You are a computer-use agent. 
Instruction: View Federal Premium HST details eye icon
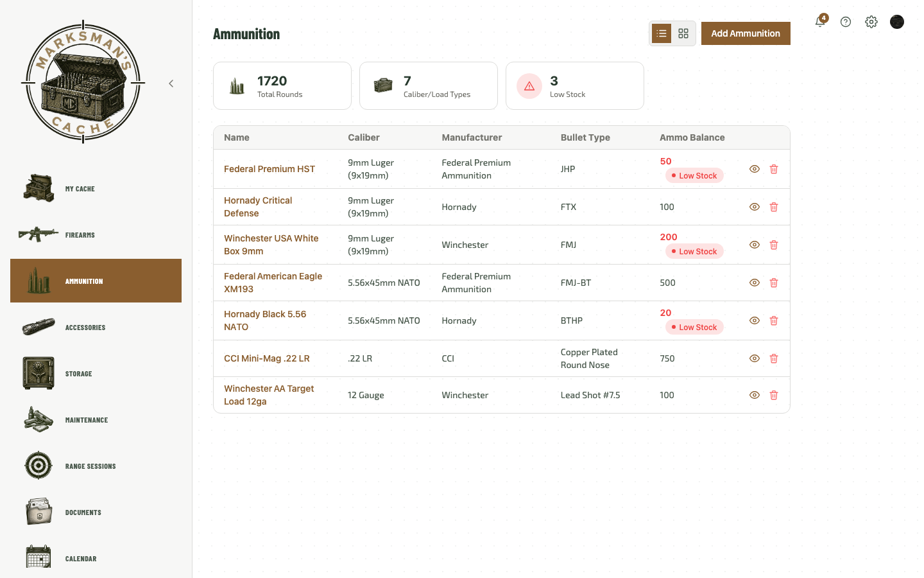(755, 169)
